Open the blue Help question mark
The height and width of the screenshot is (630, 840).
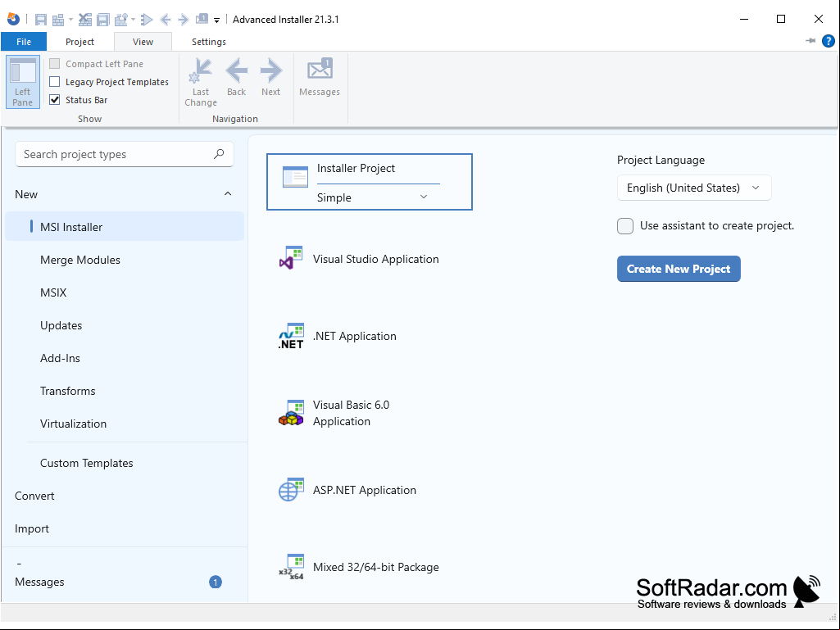coord(829,41)
